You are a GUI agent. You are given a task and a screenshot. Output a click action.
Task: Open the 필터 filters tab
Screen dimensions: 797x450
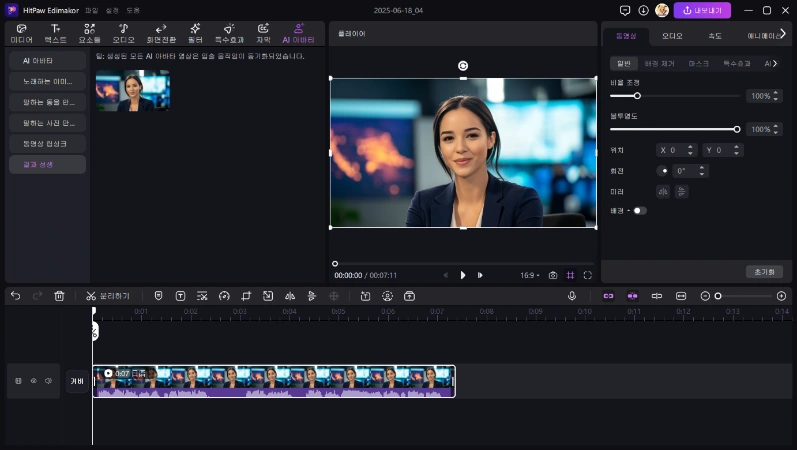(195, 34)
